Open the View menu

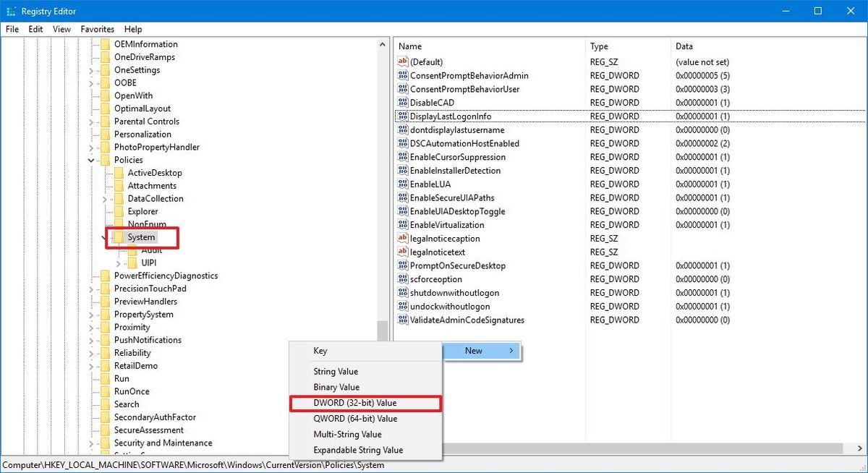click(x=61, y=29)
